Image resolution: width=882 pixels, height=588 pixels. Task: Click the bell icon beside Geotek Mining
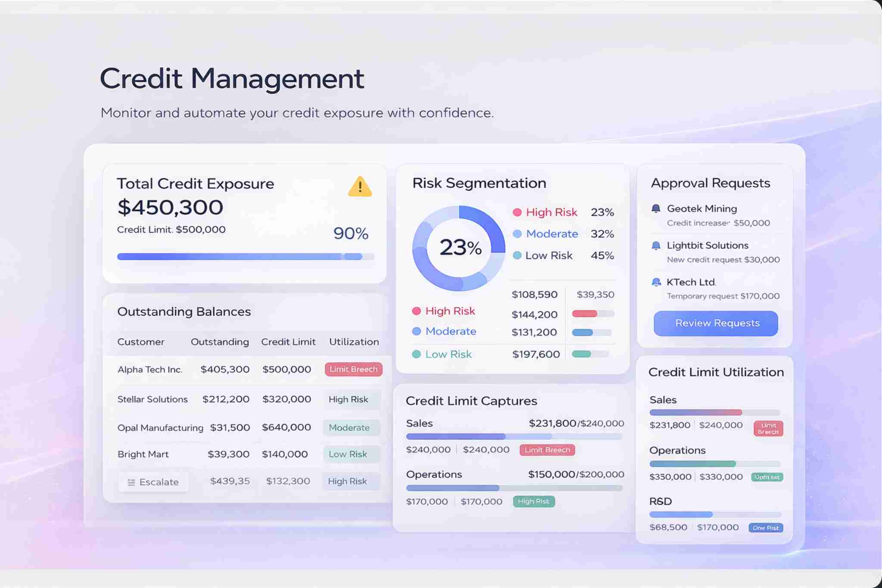pos(656,208)
